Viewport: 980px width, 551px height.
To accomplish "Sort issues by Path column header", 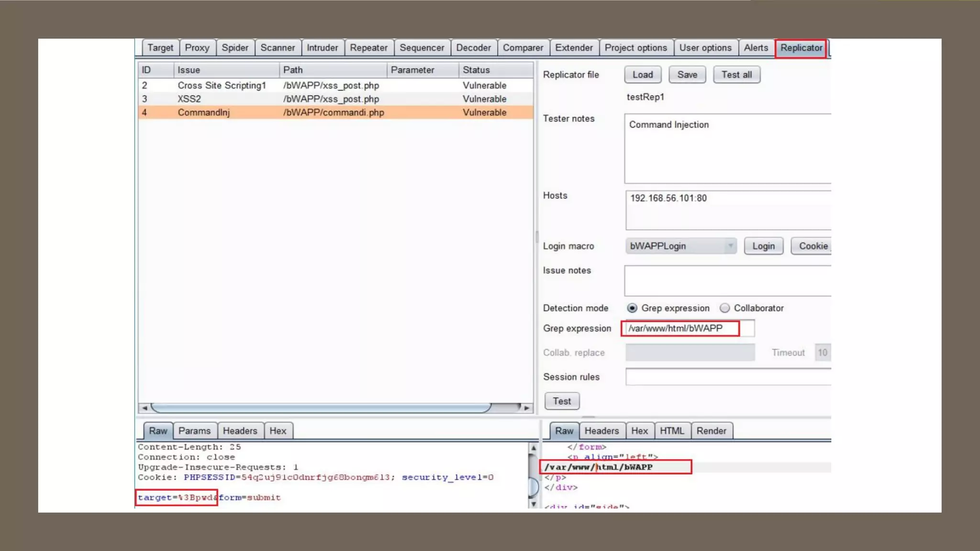I will [333, 70].
